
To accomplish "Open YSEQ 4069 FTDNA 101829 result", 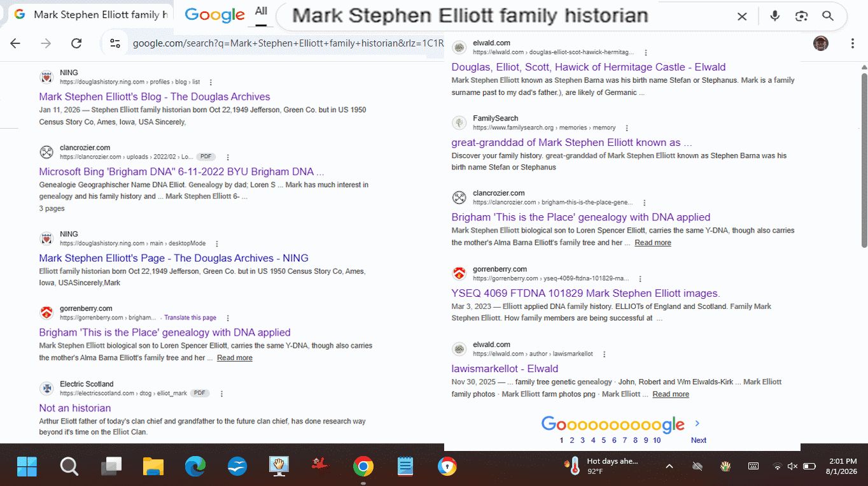I will (585, 294).
